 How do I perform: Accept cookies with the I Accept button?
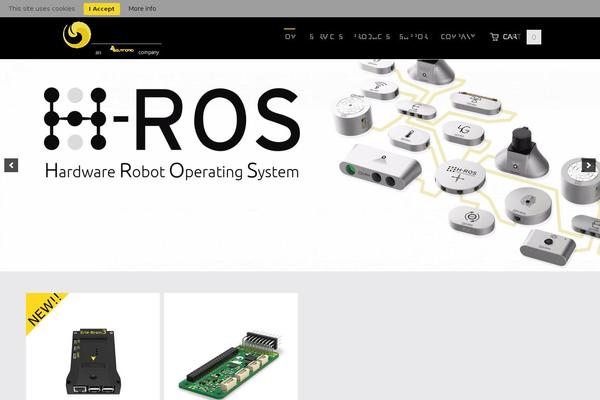pyautogui.click(x=102, y=9)
